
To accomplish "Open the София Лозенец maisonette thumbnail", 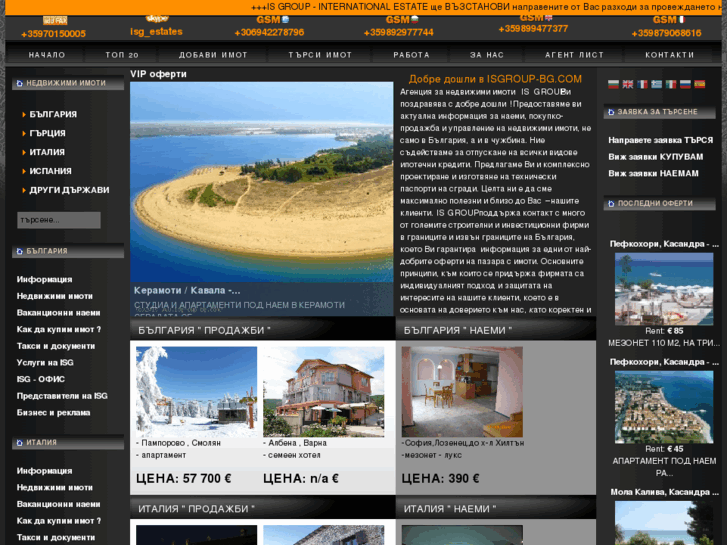I will [462, 392].
